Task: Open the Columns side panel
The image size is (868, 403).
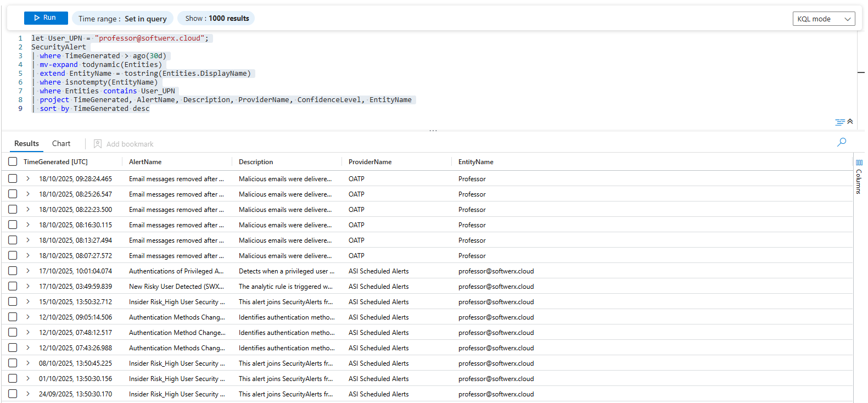Action: [x=859, y=177]
